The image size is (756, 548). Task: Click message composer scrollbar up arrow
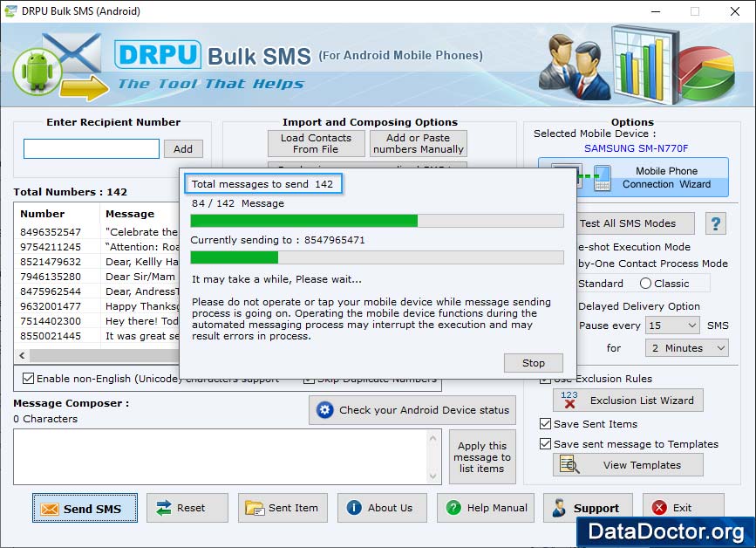coord(433,438)
